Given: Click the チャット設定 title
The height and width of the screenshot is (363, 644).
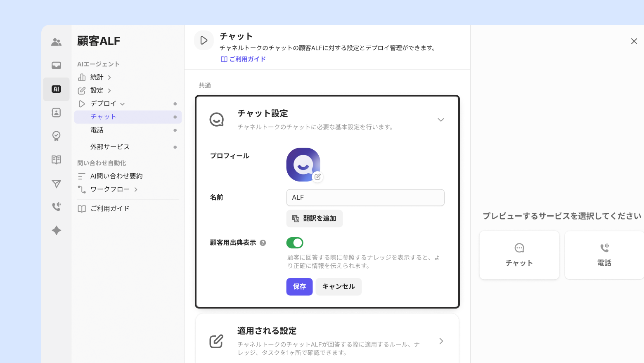Looking at the screenshot, I should click(263, 113).
